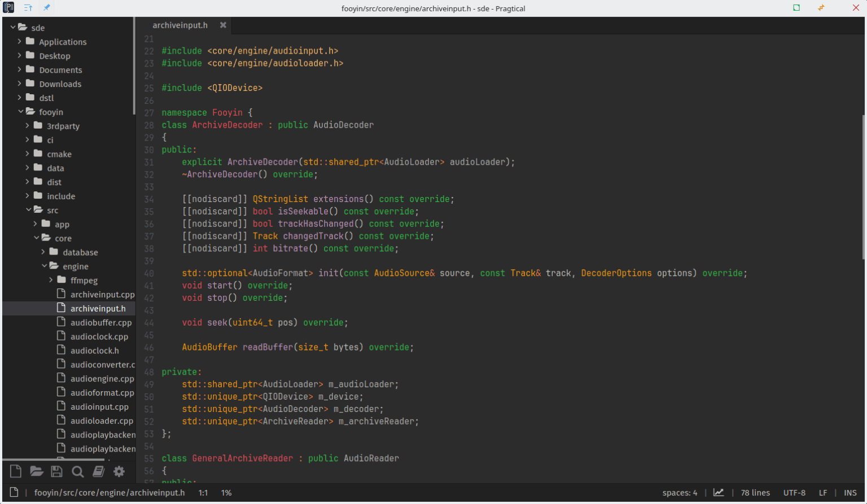The width and height of the screenshot is (867, 504).
Task: Open settings via the gear icon
Action: (x=119, y=471)
